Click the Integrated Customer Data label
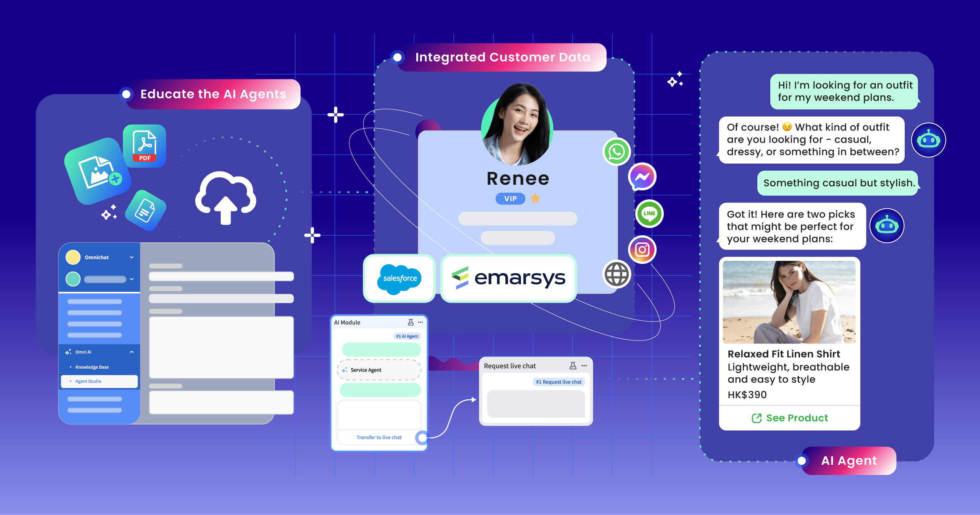 503,57
